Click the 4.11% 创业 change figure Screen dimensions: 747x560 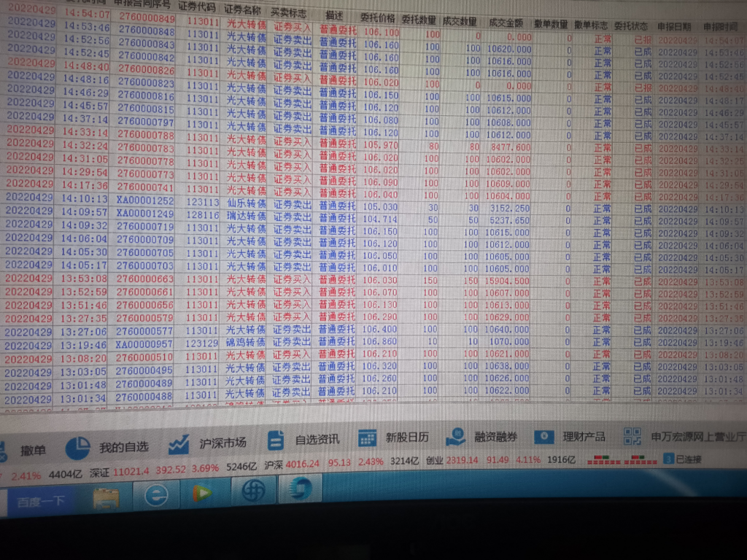(x=527, y=460)
